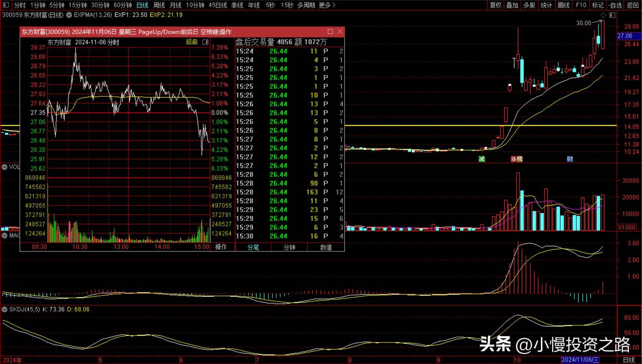Select the 10分钟 period tab
The image size is (642, 364).
(x=195, y=5)
